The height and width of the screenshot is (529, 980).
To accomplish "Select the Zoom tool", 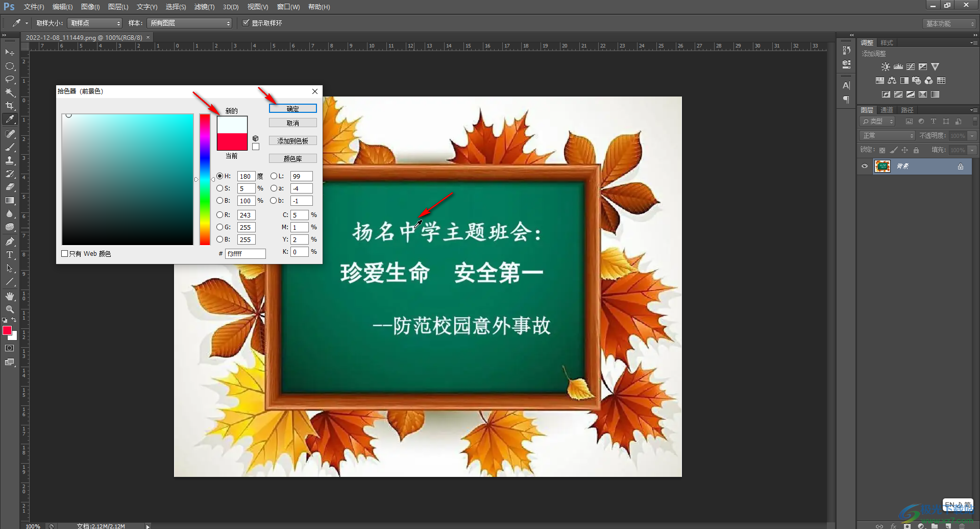I will pyautogui.click(x=10, y=309).
